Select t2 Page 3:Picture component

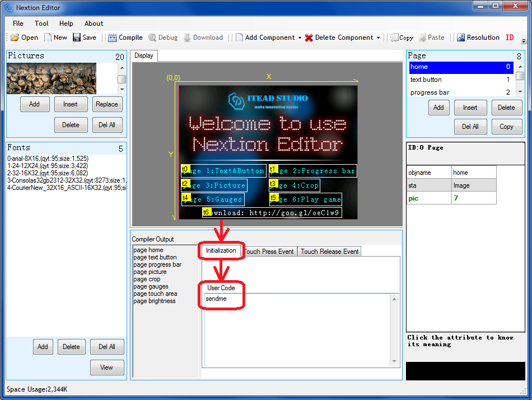(x=214, y=185)
